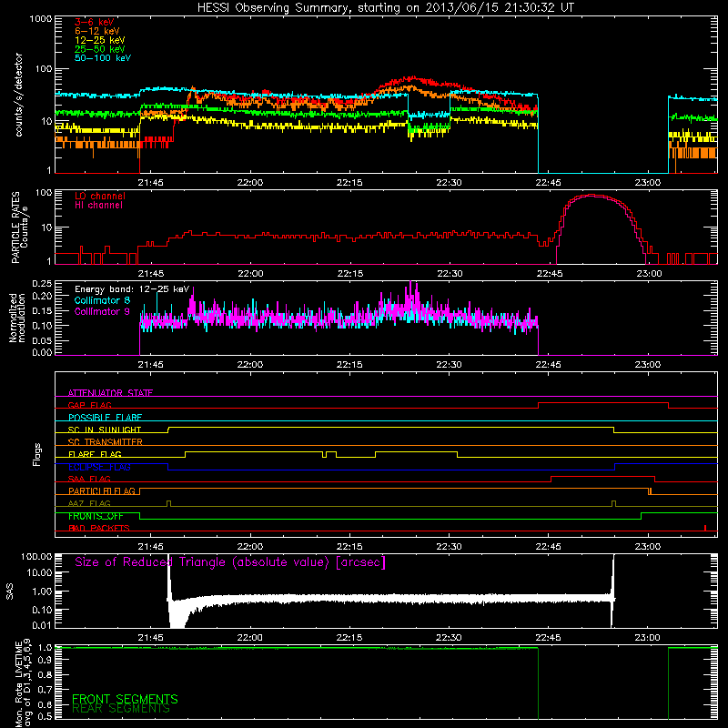Click the red BAD PACKETS spike near the right edge
This screenshot has height=728, width=728.
(x=705, y=528)
